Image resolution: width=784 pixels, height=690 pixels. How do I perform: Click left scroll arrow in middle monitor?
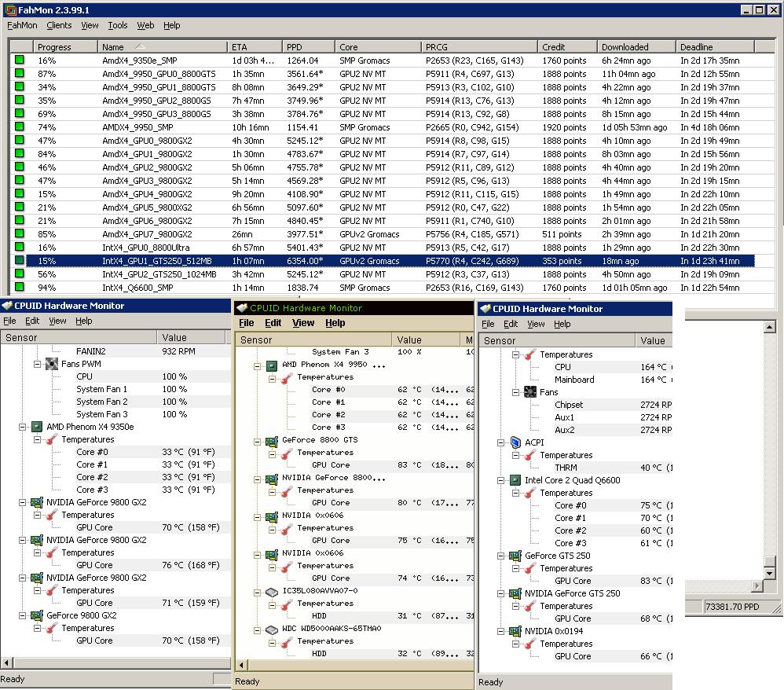[241, 665]
